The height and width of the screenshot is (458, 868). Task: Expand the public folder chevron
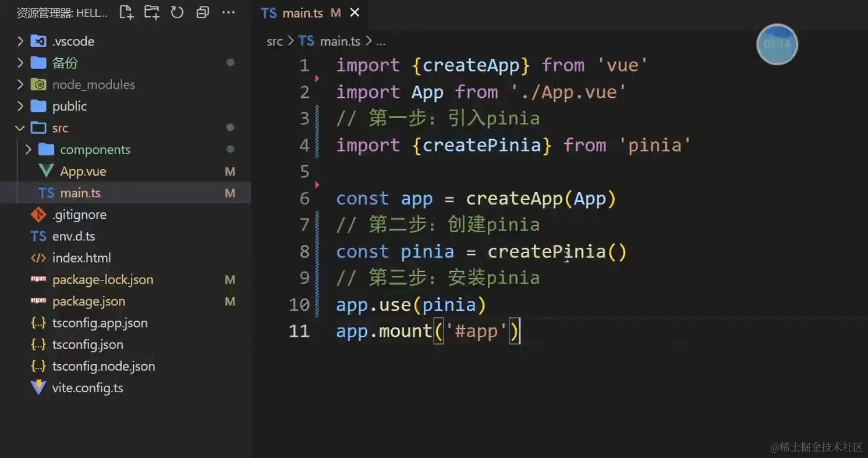click(20, 106)
